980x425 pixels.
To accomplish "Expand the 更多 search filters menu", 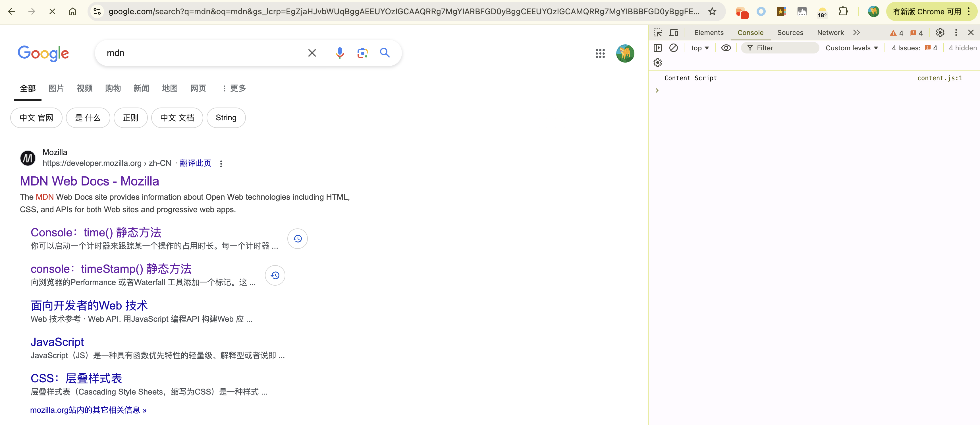I will [x=234, y=88].
